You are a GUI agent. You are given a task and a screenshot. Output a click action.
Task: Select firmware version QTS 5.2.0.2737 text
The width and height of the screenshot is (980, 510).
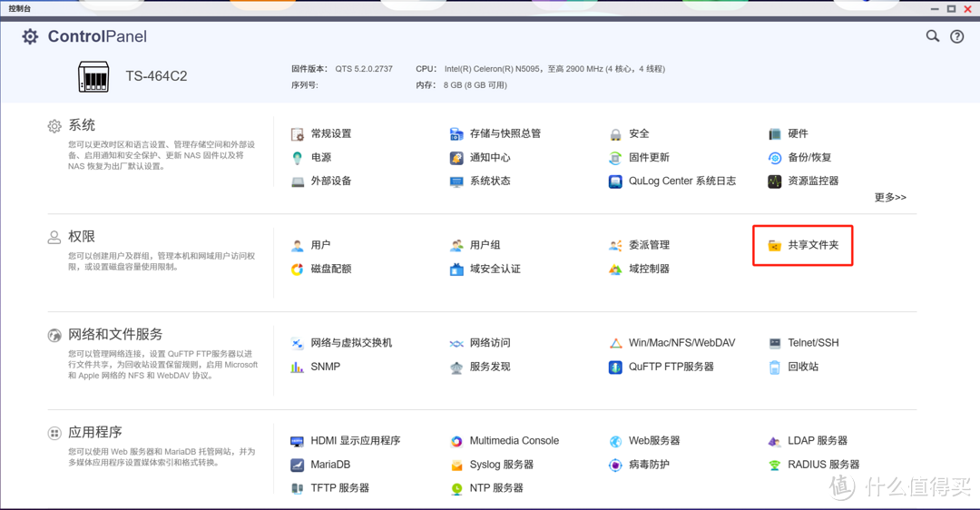(364, 69)
